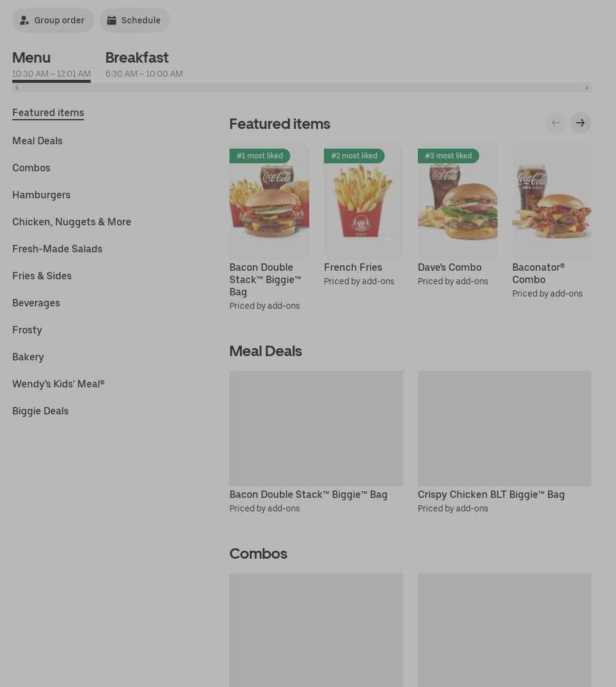This screenshot has width=616, height=687.
Task: Jump to Biggie Deals category
Action: (40, 411)
